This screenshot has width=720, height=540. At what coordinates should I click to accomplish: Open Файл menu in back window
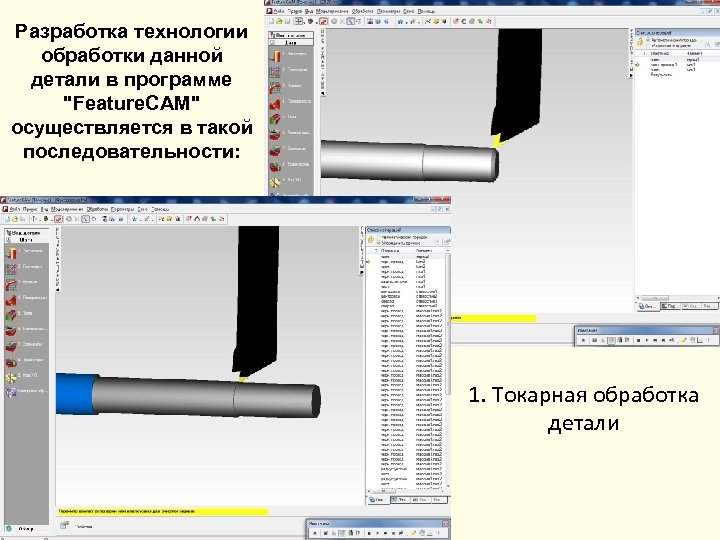[x=279, y=11]
